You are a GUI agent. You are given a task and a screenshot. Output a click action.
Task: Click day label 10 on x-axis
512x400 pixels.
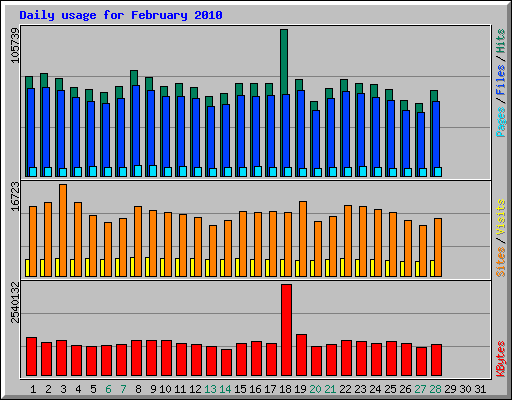pos(165,389)
